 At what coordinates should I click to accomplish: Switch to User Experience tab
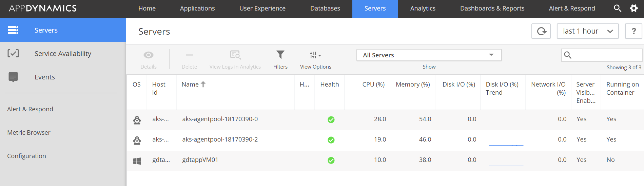click(262, 8)
